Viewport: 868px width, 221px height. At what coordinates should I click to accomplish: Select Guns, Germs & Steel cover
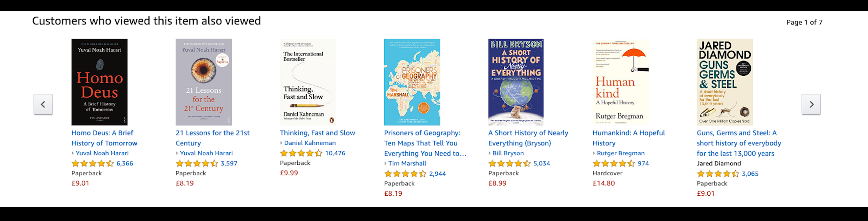724,82
